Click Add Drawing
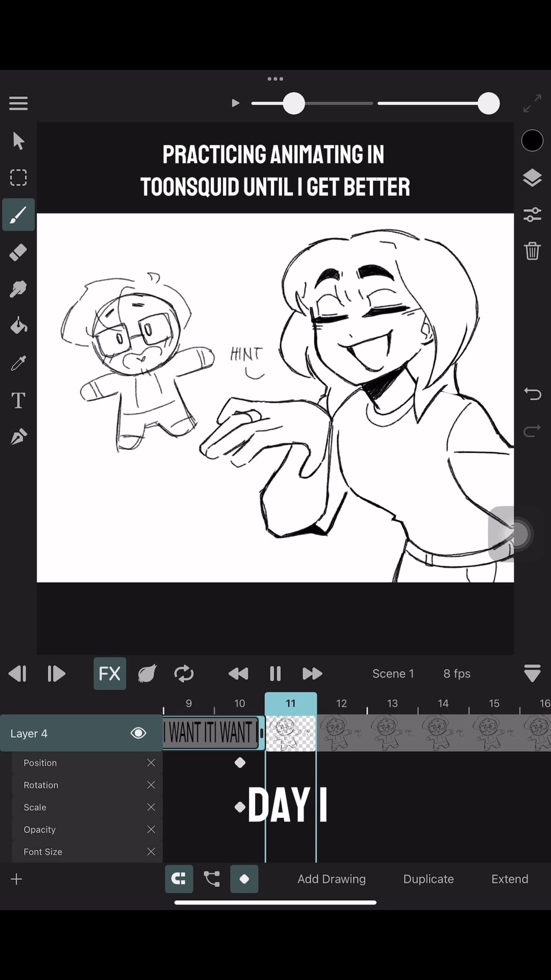 [x=332, y=879]
